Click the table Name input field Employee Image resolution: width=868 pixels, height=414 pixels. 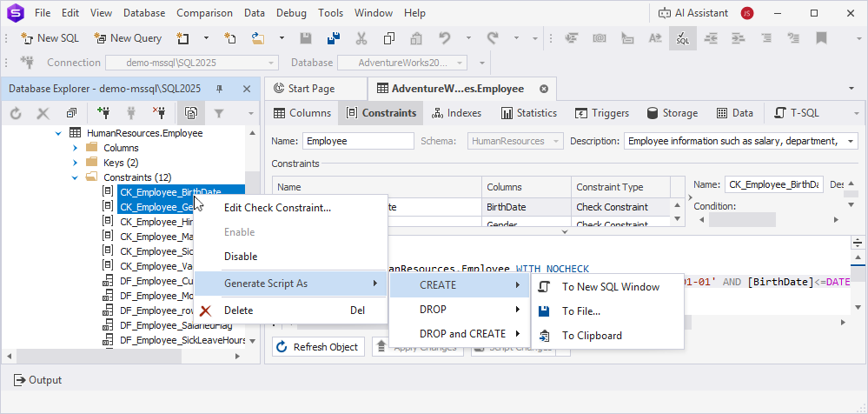358,141
